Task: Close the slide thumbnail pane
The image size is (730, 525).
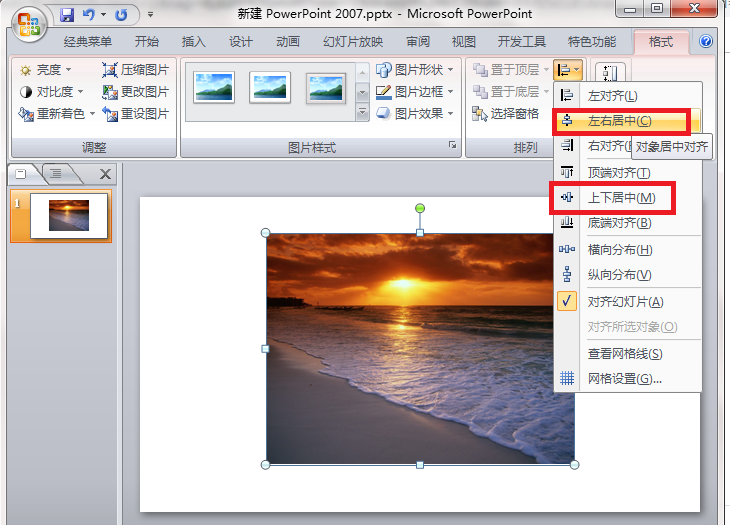Action: click(x=106, y=175)
